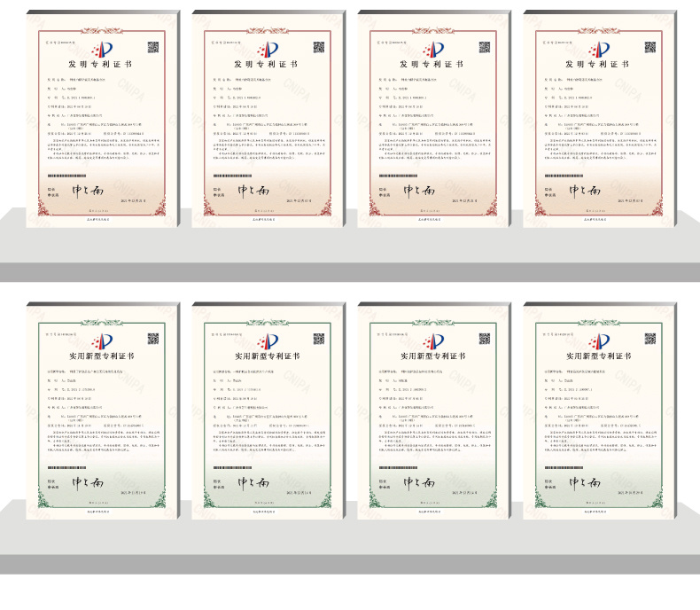Open the second 发明专利证书 on the top shelf
The height and width of the screenshot is (610, 700).
268,119
